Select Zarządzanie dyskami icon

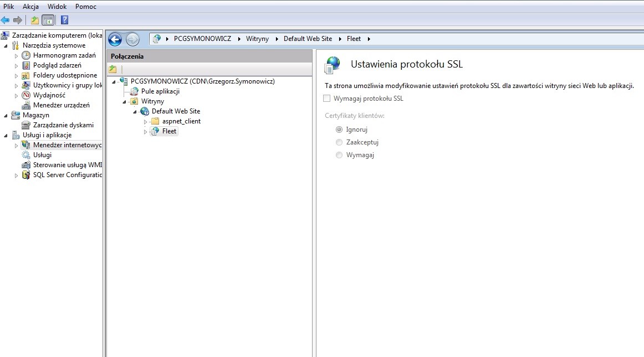coord(26,125)
